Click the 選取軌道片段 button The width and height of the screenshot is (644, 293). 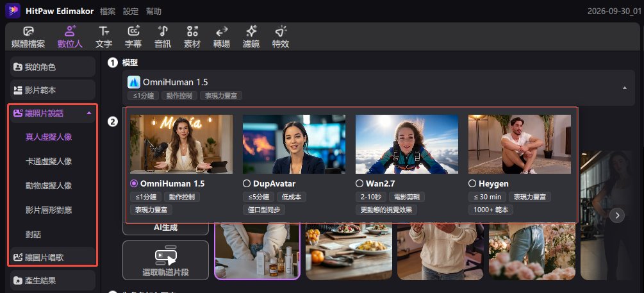tap(165, 260)
